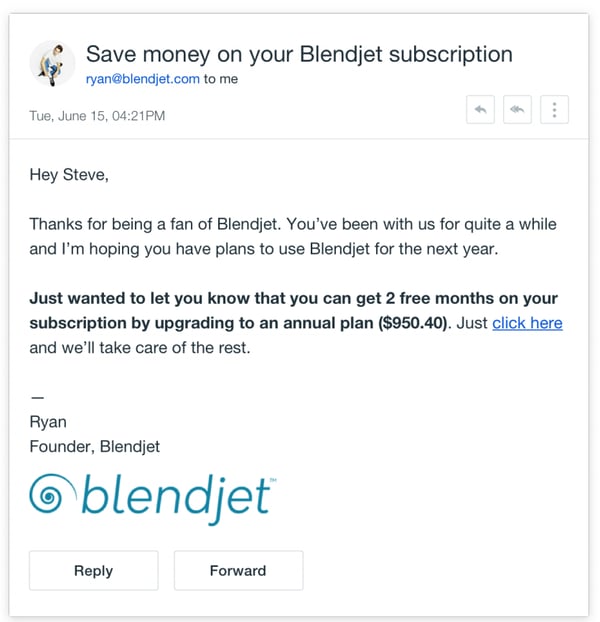600x622 pixels.
Task: Click the email subject "Save money on your Blendjet subscription"
Action: (299, 54)
